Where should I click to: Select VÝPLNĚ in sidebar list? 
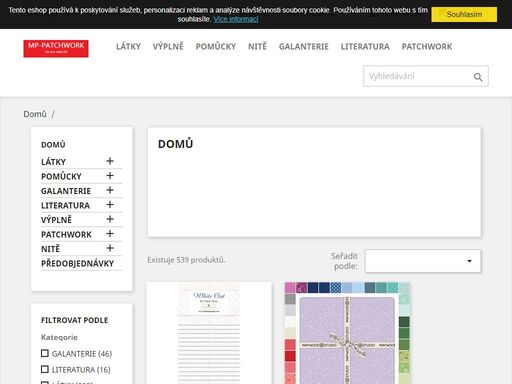point(56,220)
